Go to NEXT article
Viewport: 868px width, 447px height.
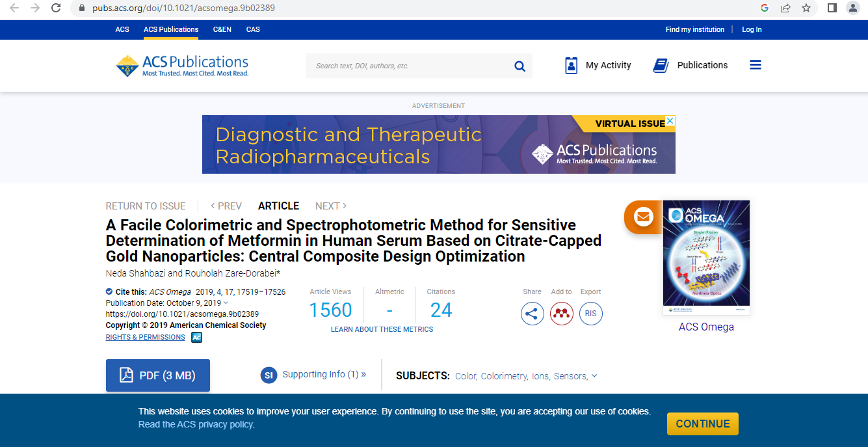tap(331, 206)
